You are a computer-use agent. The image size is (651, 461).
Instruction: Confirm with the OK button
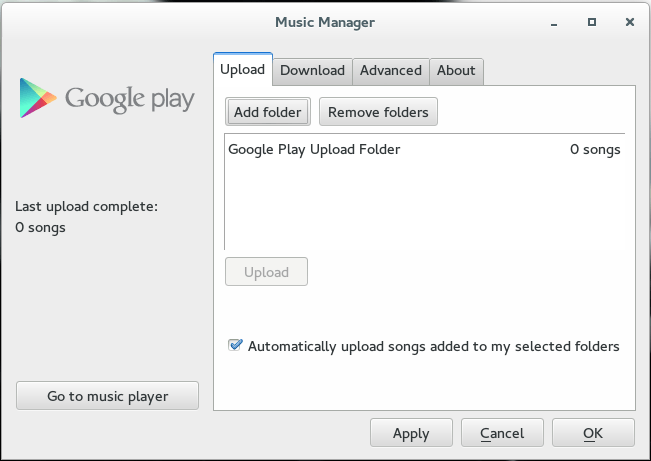pyautogui.click(x=593, y=433)
